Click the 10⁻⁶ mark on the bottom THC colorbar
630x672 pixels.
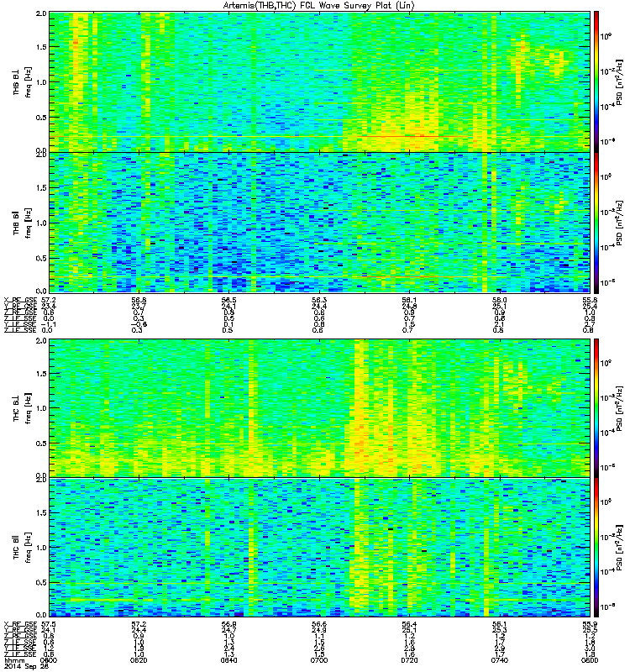click(606, 606)
